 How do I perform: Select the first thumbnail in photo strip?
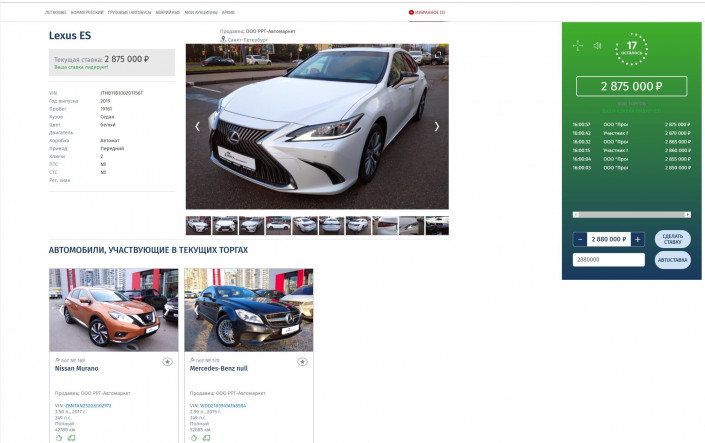point(198,225)
